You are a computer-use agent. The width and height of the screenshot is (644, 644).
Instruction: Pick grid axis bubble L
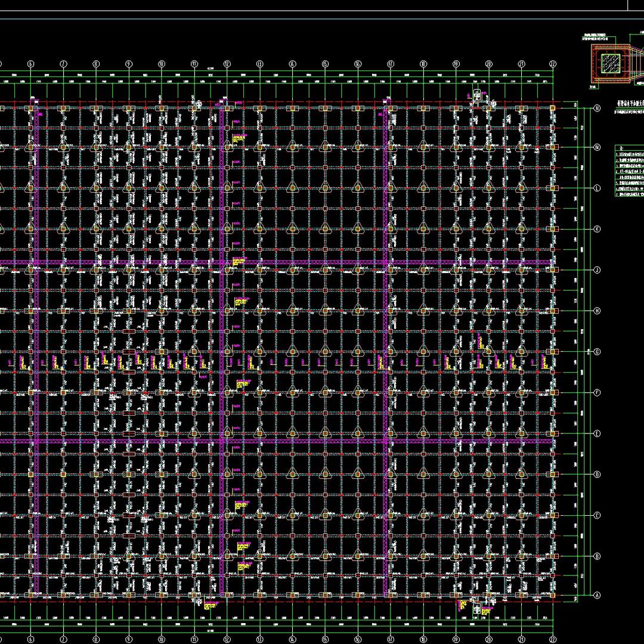click(x=596, y=188)
